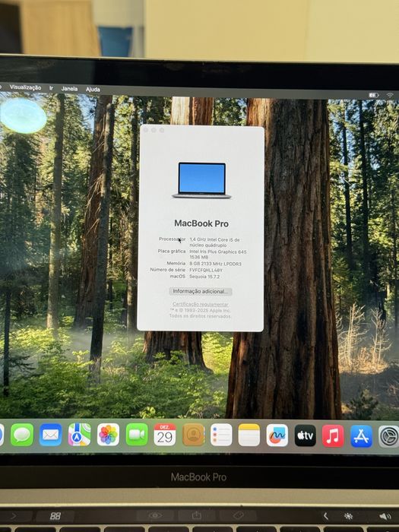
Task: Open the Mail app in the Dock
Action: point(51,435)
